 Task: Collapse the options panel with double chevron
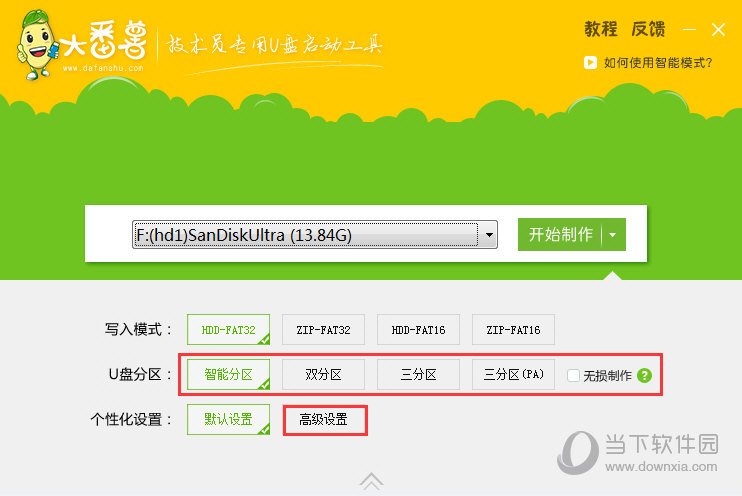371,481
